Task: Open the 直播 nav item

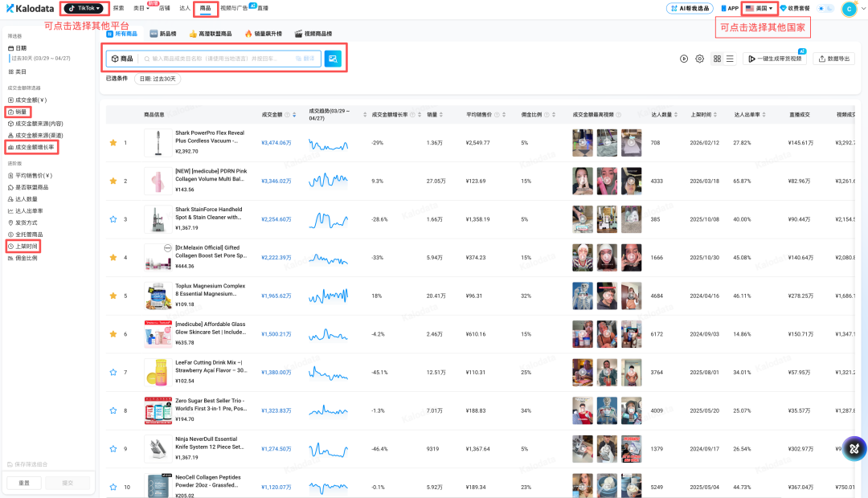Action: pos(263,8)
